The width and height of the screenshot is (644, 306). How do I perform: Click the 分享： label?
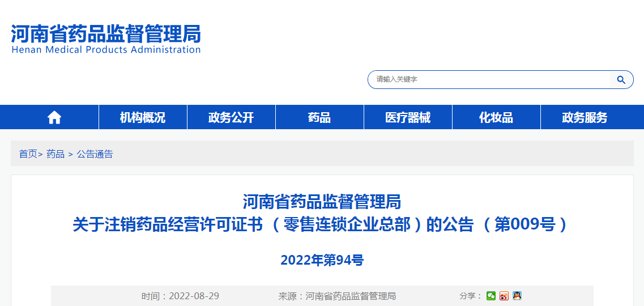471,296
